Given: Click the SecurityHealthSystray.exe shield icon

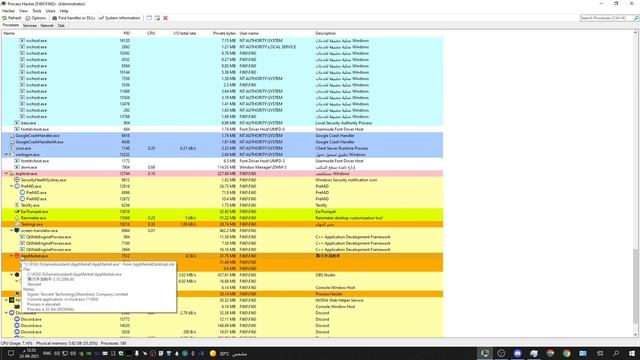Looking at the screenshot, I should (17, 180).
